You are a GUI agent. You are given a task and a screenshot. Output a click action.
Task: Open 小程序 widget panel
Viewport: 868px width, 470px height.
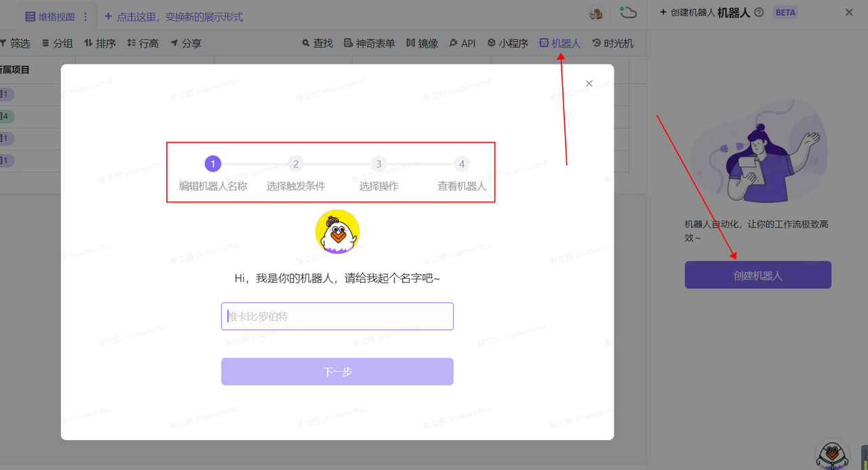coord(507,43)
